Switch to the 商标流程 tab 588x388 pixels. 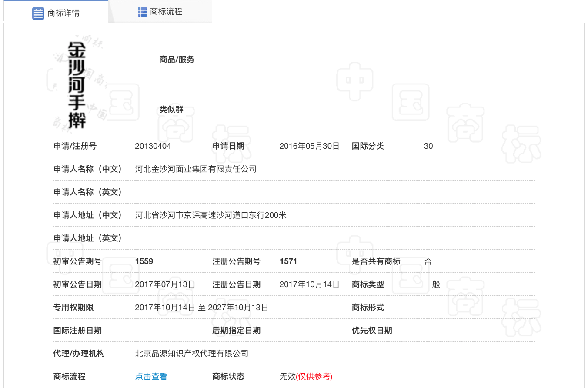pyautogui.click(x=160, y=11)
